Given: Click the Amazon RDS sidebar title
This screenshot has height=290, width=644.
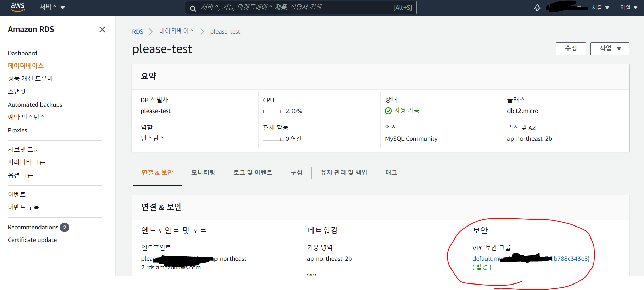Looking at the screenshot, I should [x=31, y=30].
